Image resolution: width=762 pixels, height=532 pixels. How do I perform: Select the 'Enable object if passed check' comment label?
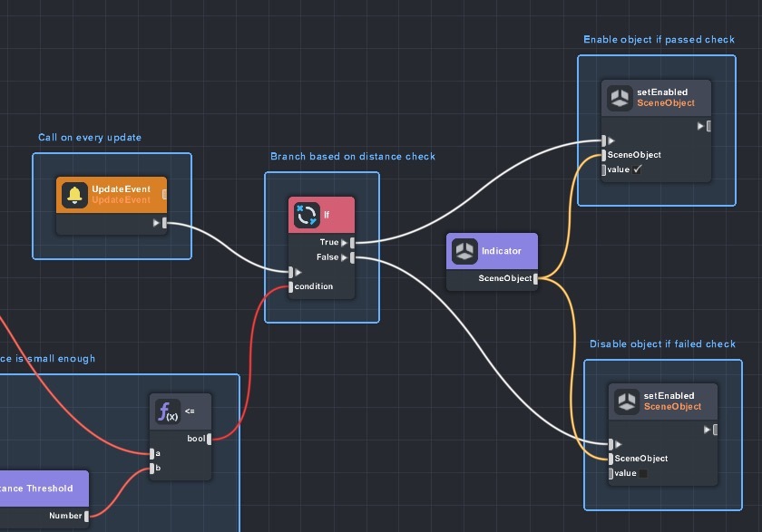tap(659, 40)
